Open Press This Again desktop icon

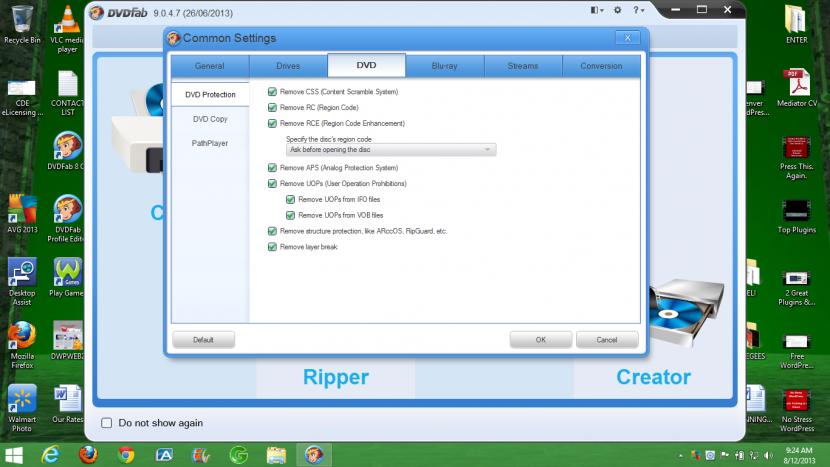[796, 158]
